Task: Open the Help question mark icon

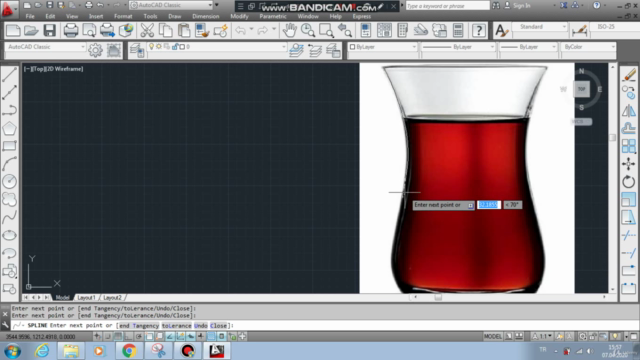Action: click(x=479, y=31)
